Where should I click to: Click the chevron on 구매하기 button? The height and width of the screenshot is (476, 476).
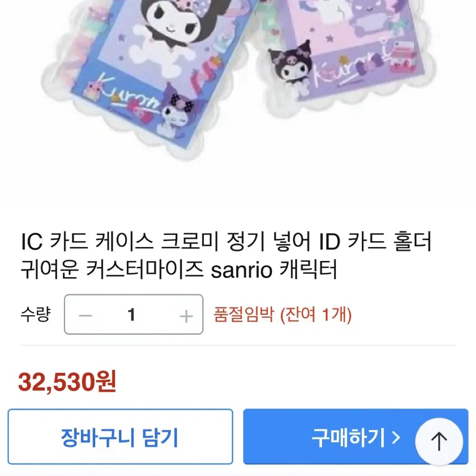395,438
